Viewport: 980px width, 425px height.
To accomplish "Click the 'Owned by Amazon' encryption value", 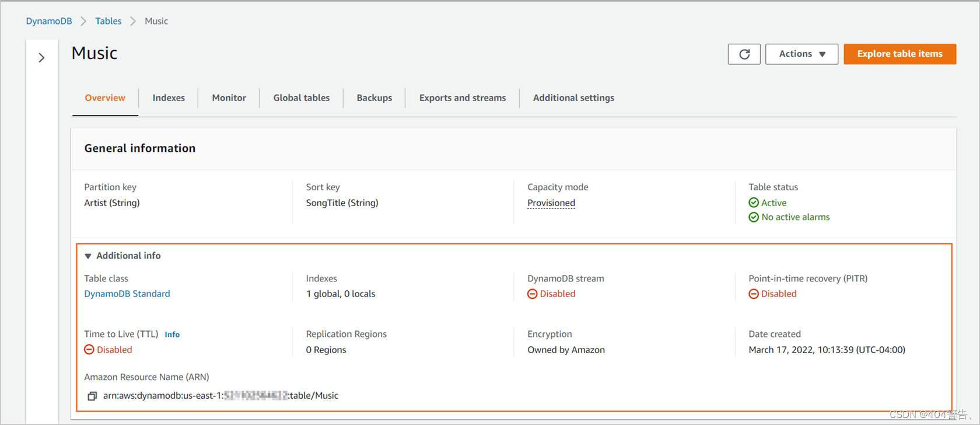I will pyautogui.click(x=566, y=350).
